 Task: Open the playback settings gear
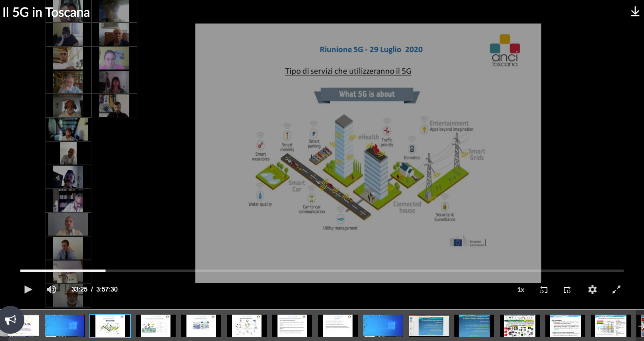pos(592,289)
